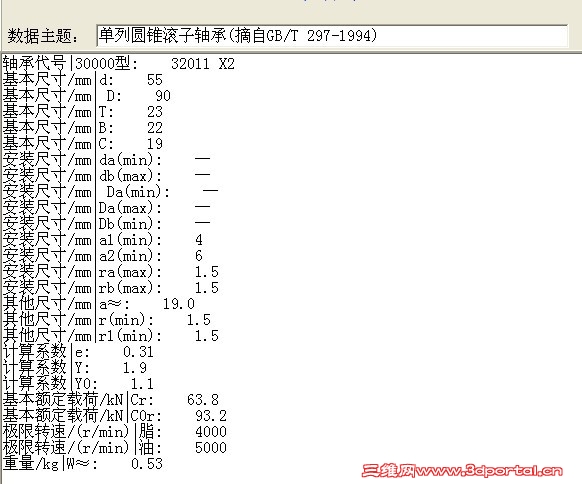Select the r(min): 1.5 row
This screenshot has height=484, width=582.
coord(107,320)
